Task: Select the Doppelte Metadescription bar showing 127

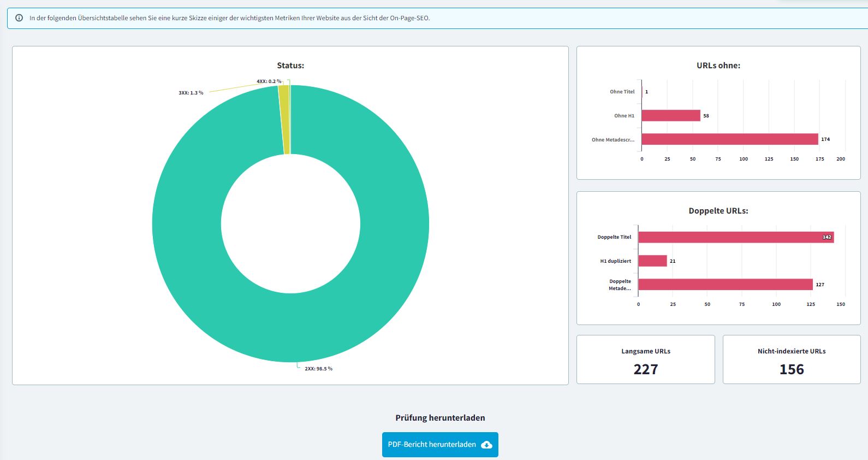Action: [725, 285]
